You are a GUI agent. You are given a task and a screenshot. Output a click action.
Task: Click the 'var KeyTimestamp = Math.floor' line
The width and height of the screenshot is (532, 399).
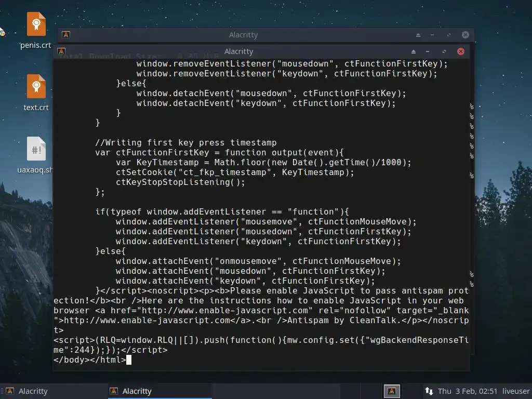coord(263,163)
